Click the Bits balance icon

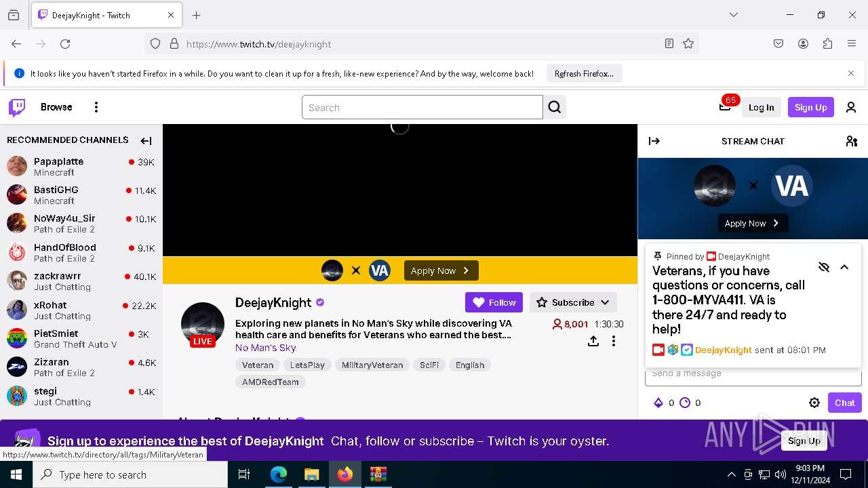point(658,403)
